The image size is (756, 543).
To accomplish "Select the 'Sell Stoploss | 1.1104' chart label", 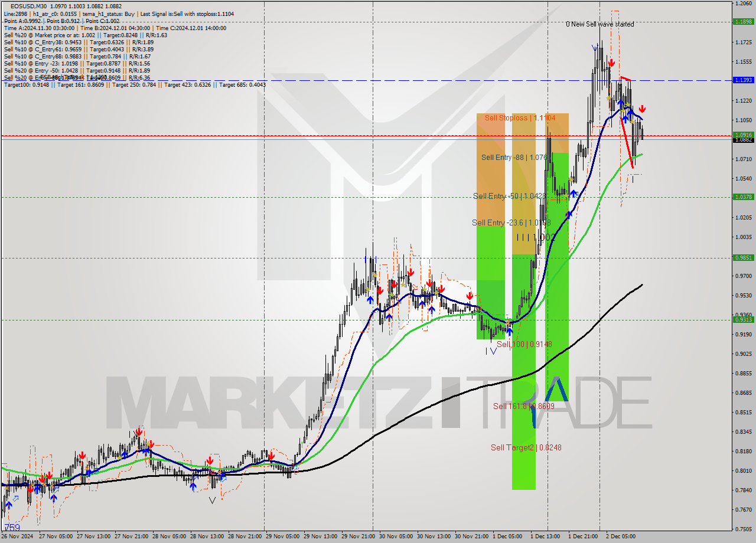I will click(x=520, y=118).
